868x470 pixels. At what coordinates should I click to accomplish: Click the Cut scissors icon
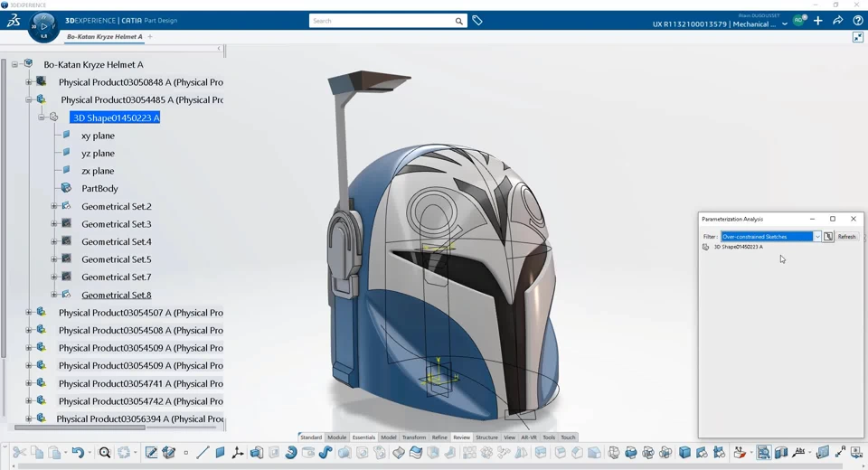(x=19, y=453)
